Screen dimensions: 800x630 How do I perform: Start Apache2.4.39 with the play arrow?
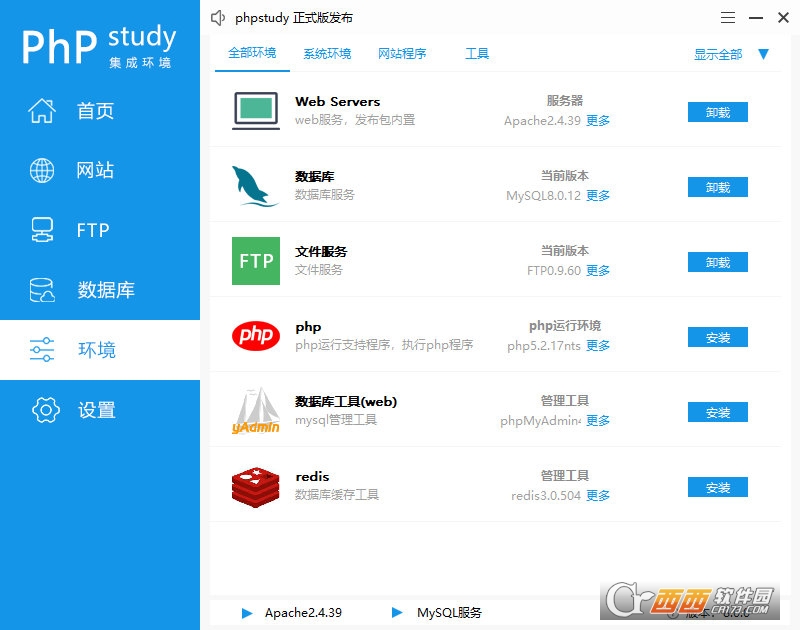pyautogui.click(x=247, y=613)
